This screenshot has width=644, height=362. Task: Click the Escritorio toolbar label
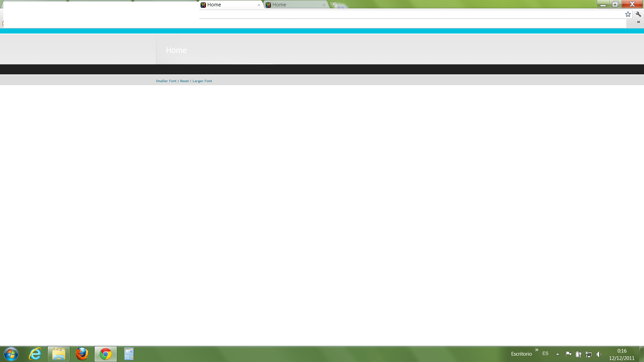tap(521, 354)
